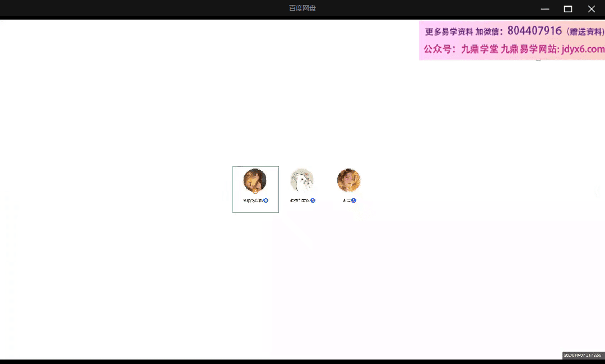Maximize the 百度网盘 player window
The image size is (605, 364).
[568, 9]
